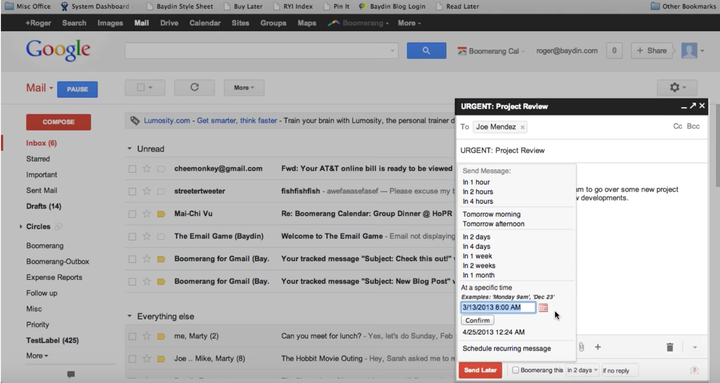Open the Lumosity.com ad link
Viewport: 720px width, 383px height.
tap(167, 120)
